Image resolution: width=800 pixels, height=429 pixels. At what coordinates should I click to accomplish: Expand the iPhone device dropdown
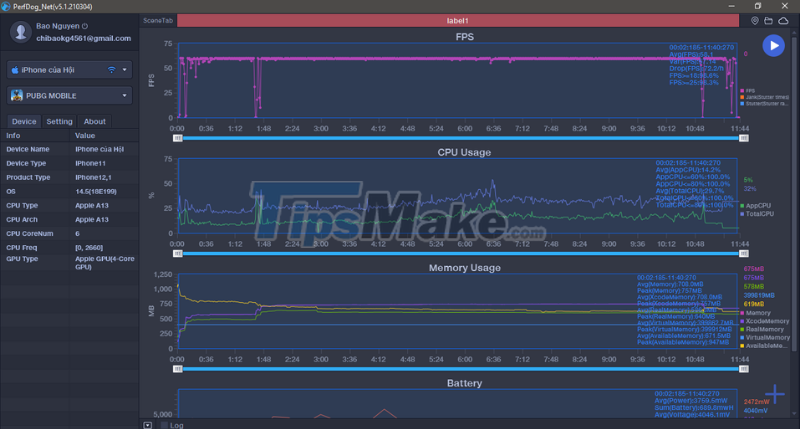(125, 70)
